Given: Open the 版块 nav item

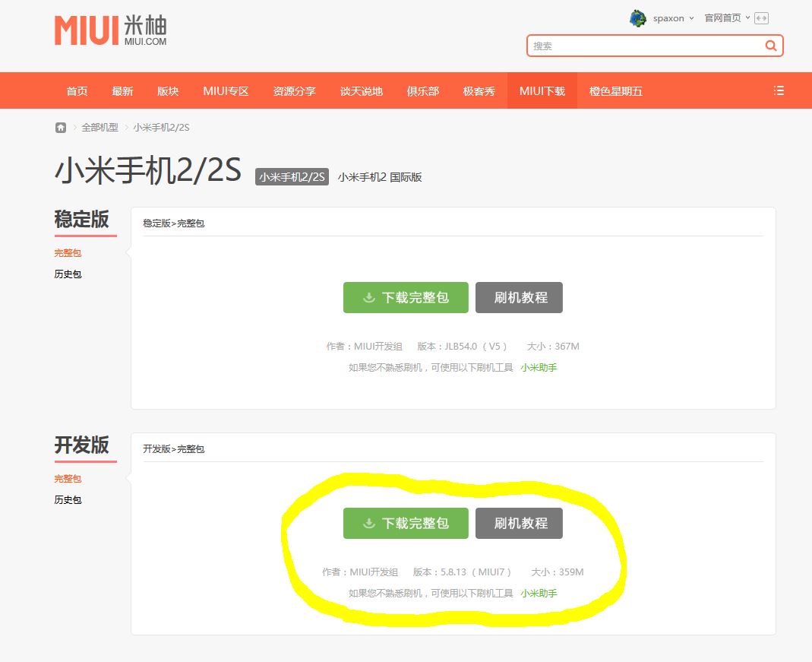Looking at the screenshot, I should 168,91.
